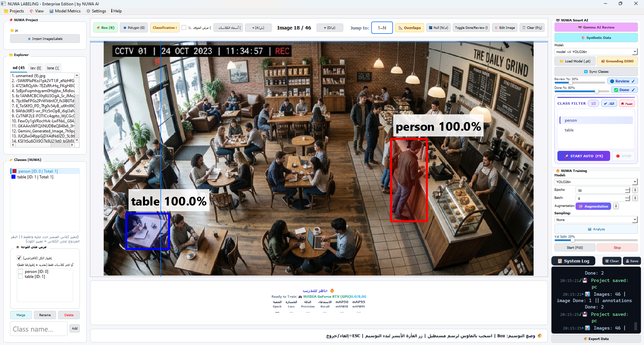Go to next image (D) button

point(330,28)
